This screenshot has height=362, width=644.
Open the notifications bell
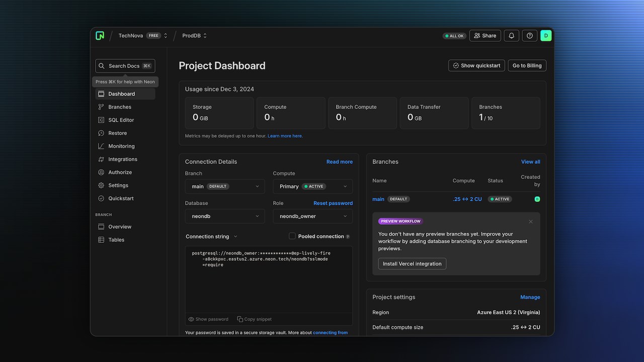pyautogui.click(x=511, y=36)
